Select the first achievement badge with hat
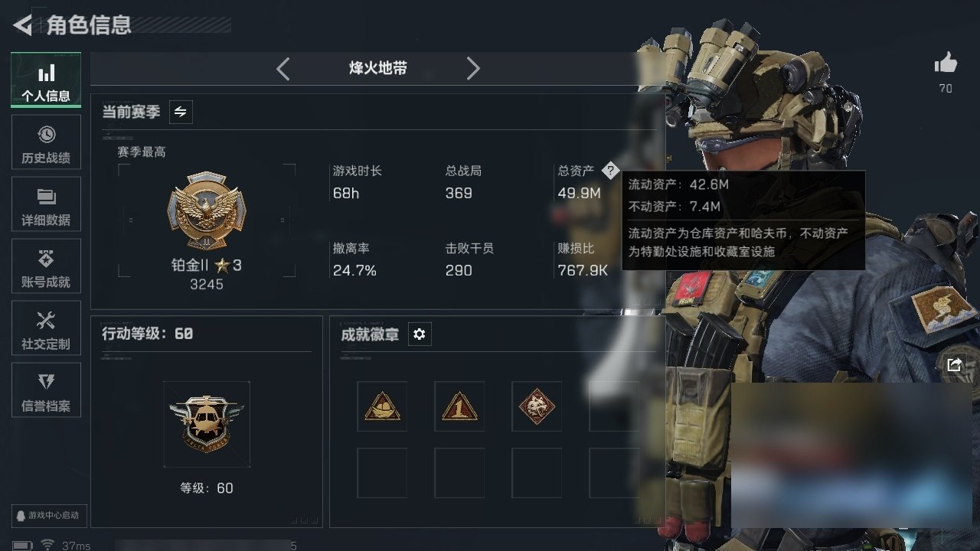The width and height of the screenshot is (980, 551). pos(382,406)
